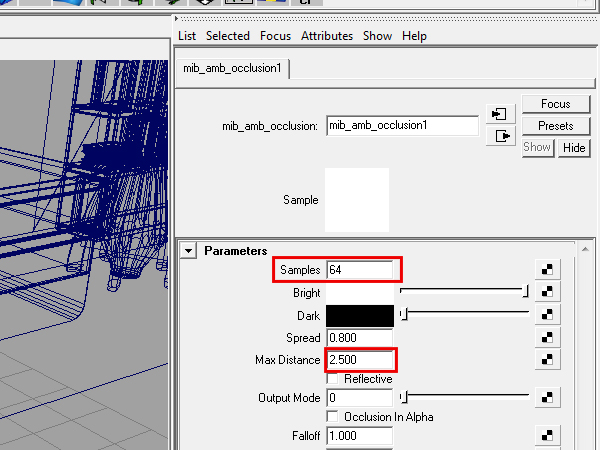
Task: Click the Presets button
Action: point(556,126)
